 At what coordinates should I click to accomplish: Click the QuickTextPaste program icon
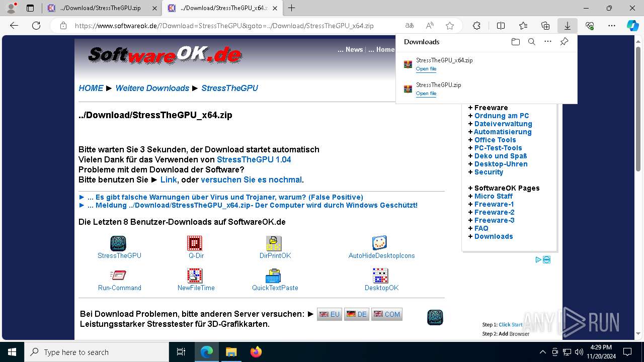(x=273, y=276)
